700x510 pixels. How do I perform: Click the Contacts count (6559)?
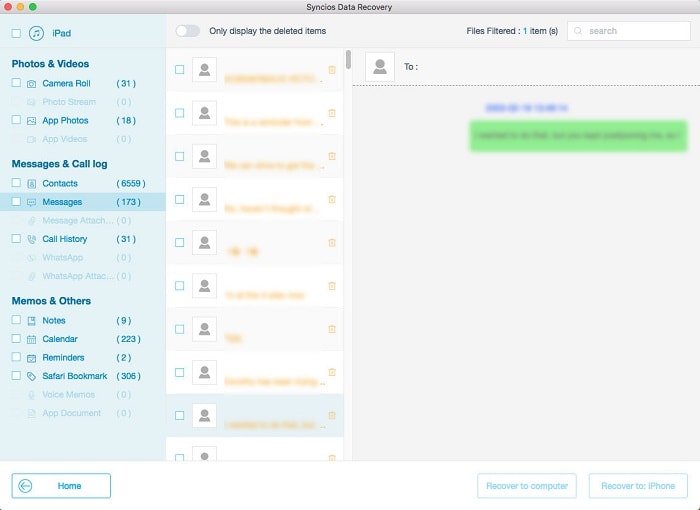point(131,184)
